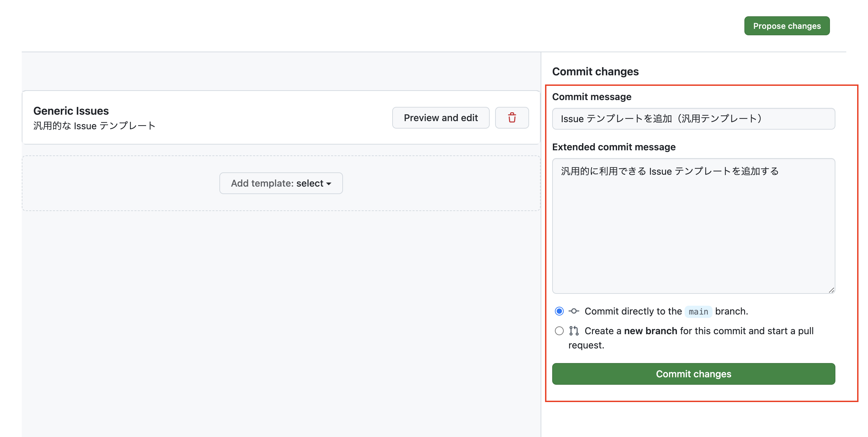Image resolution: width=868 pixels, height=437 pixels.
Task: Select Commit directly to the main branch
Action: point(559,311)
